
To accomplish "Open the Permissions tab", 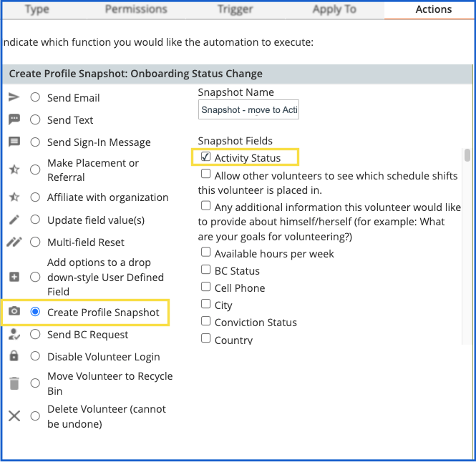I will pos(136,9).
